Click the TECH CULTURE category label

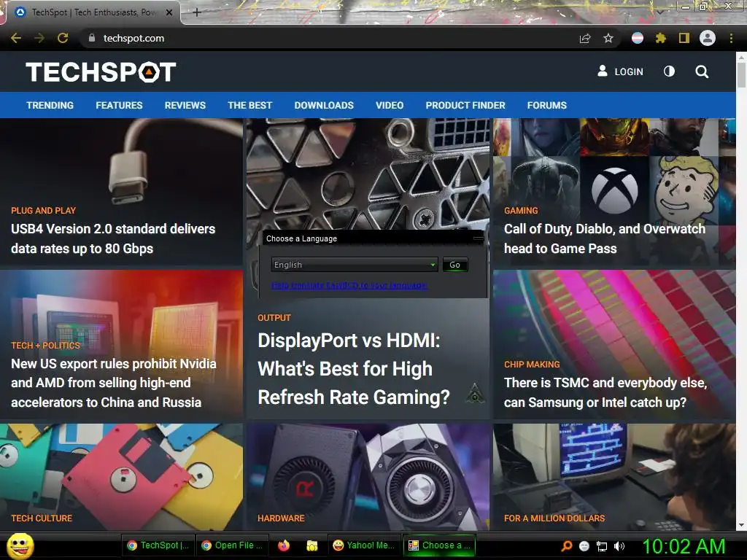pos(42,518)
